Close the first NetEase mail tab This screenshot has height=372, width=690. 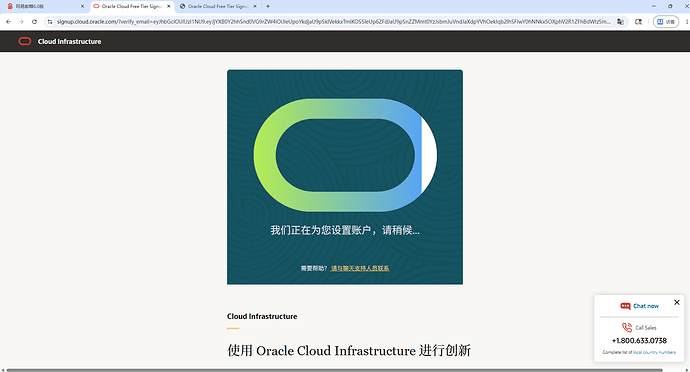(x=82, y=6)
